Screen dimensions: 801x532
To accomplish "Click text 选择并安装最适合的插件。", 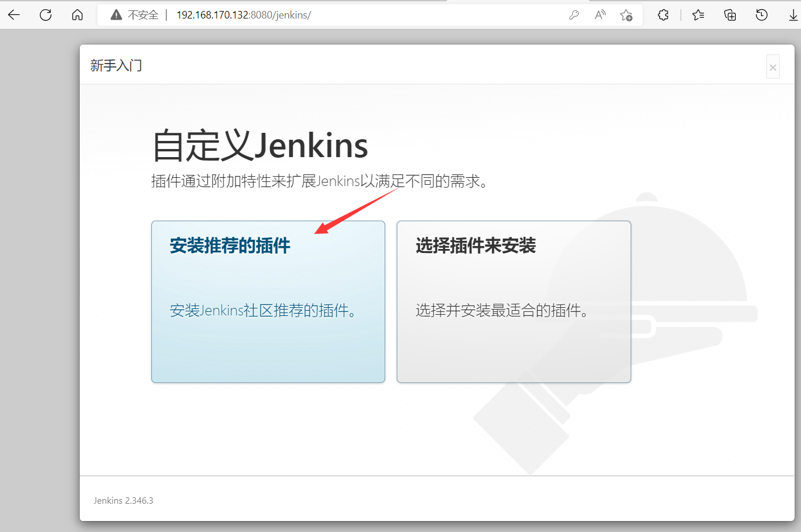I will point(503,311).
